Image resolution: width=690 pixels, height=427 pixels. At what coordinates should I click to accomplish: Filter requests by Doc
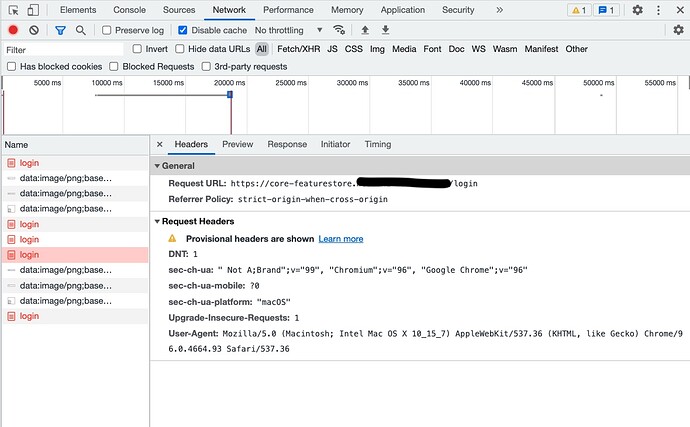[x=456, y=49]
